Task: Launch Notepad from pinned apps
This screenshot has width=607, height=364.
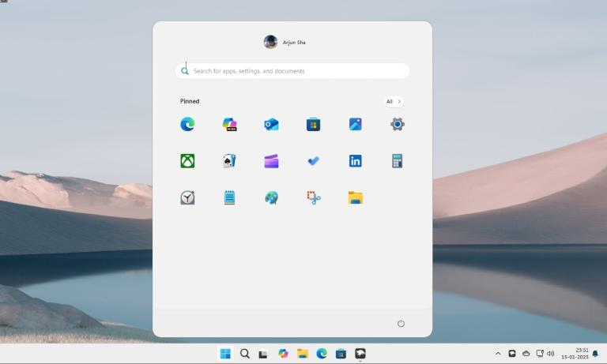Action: (x=229, y=197)
